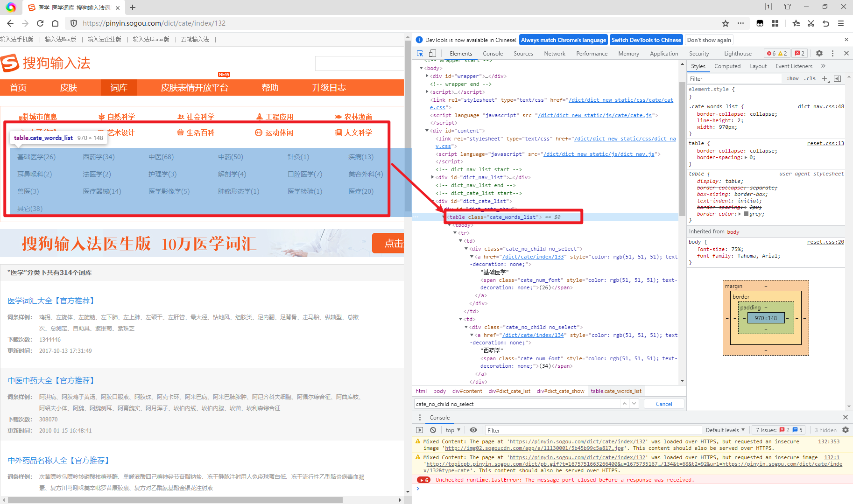Viewport: 853px width, 504px height.
Task: Switch to the Console tab
Action: (493, 54)
